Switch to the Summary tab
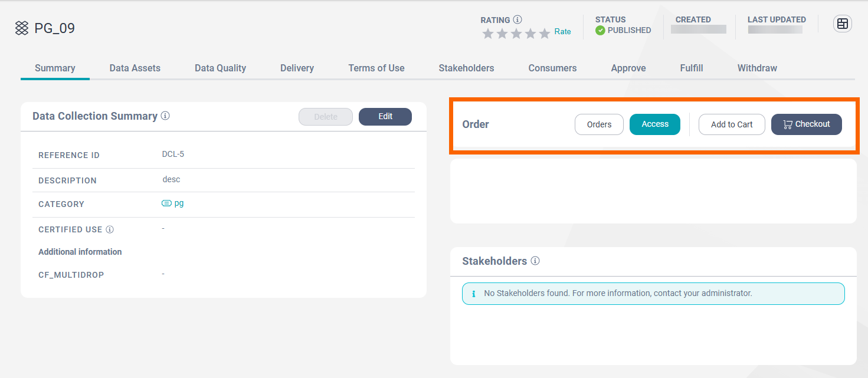 pos(55,68)
